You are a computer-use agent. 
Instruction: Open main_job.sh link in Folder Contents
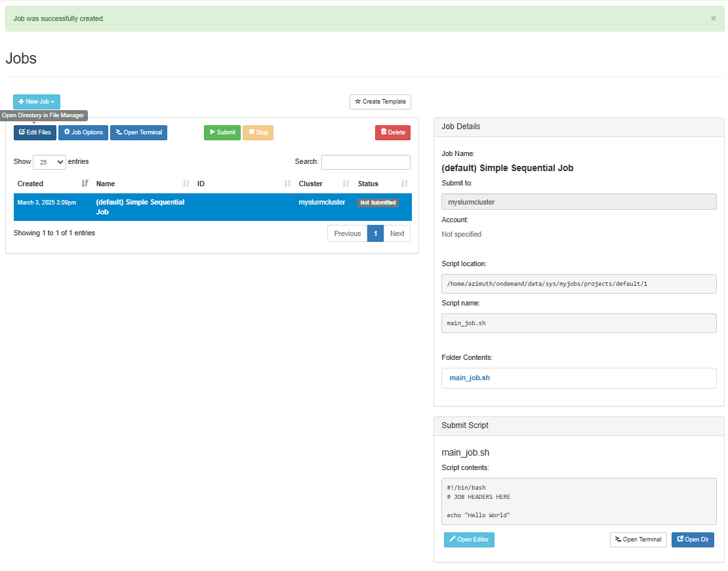tap(470, 378)
